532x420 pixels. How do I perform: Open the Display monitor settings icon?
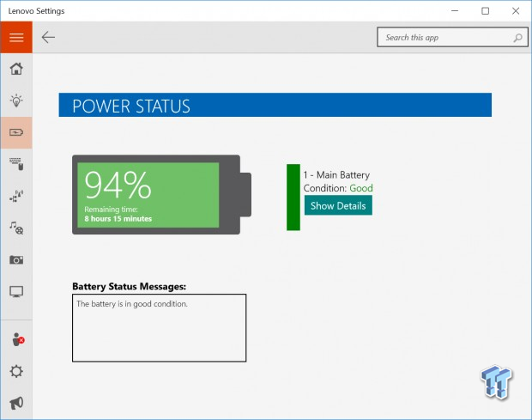tap(16, 292)
